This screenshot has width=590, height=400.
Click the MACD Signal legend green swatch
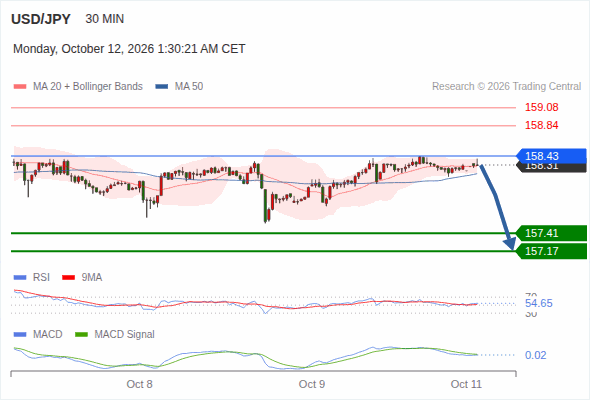pyautogui.click(x=81, y=335)
